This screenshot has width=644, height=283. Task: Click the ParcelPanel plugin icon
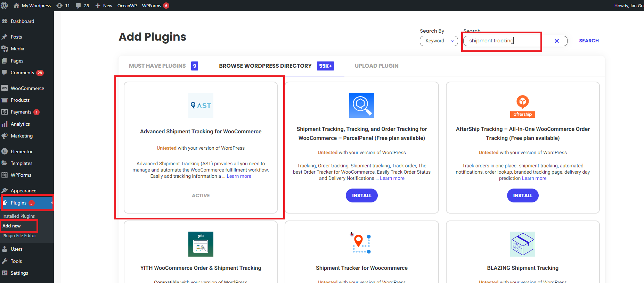(361, 105)
